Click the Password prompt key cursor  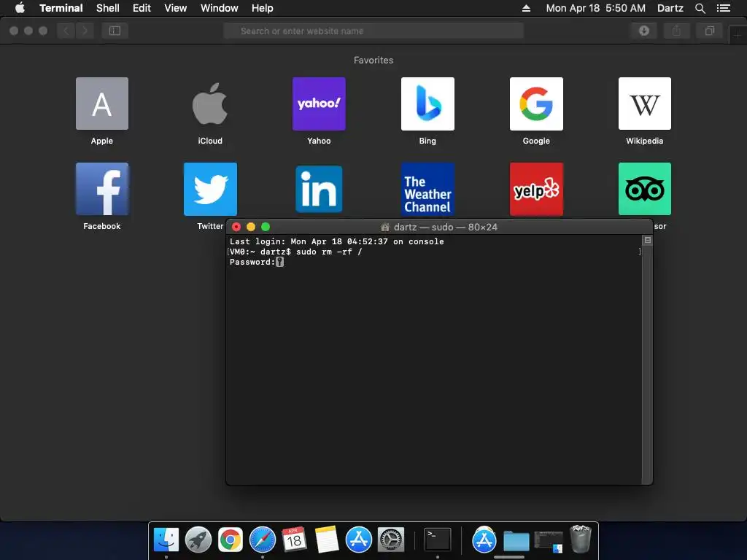point(279,262)
